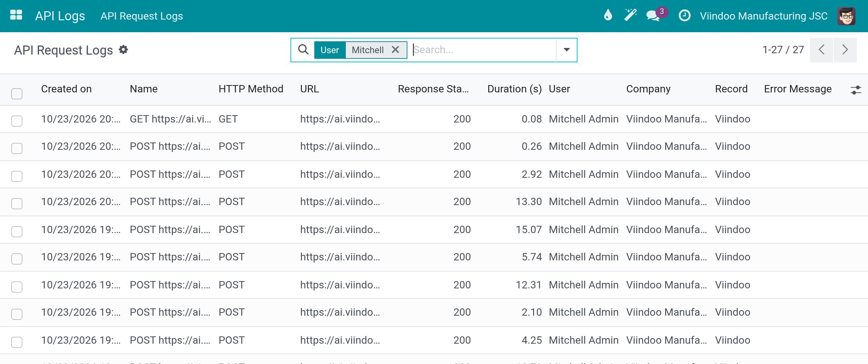Click duration value 15.07
Screen dimensions: 868x364
pyautogui.click(x=529, y=230)
